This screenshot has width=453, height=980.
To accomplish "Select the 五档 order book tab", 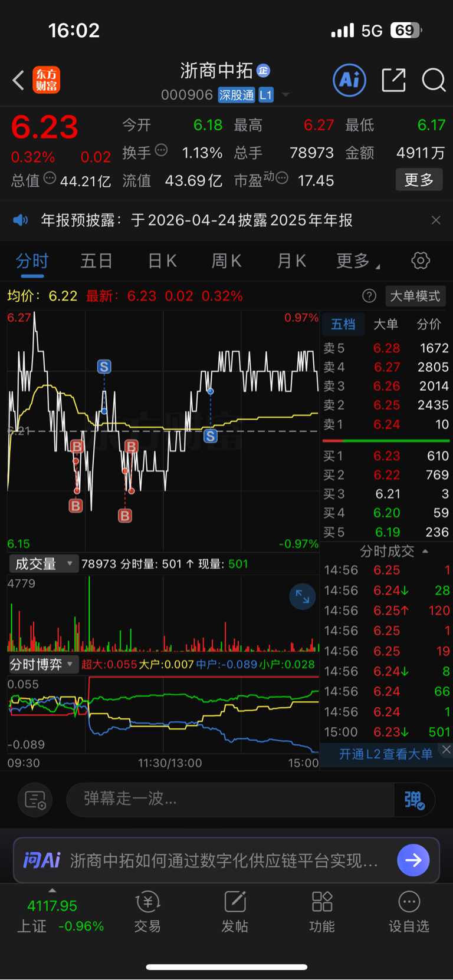I will tap(343, 324).
